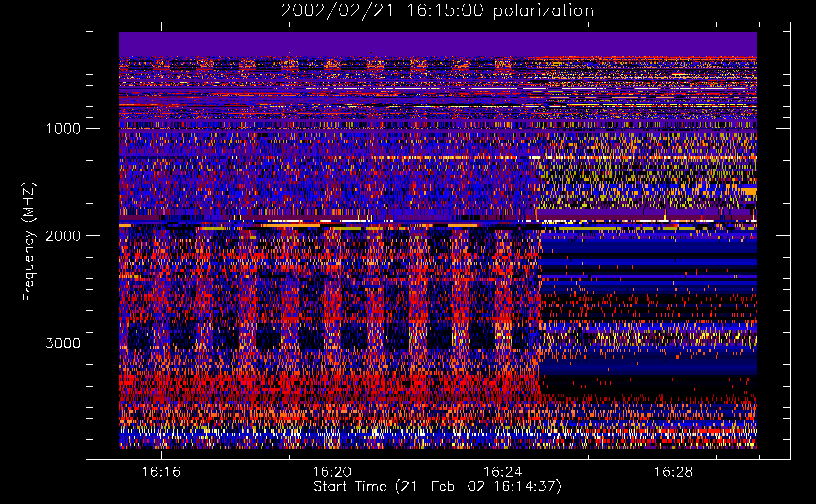The width and height of the screenshot is (816, 504).
Task: Click the 'Start Time (21-Feb-02 16:14:37)' axis label
Action: coord(437,487)
